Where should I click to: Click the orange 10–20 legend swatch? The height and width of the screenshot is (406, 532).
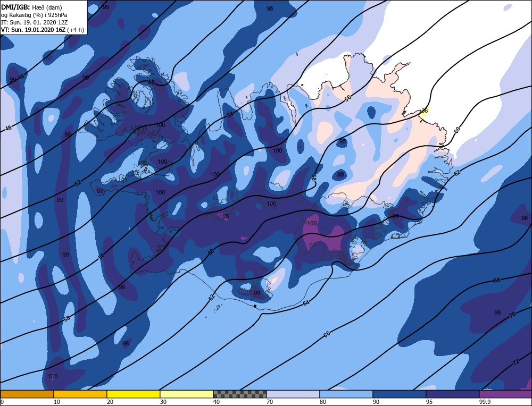click(80, 394)
